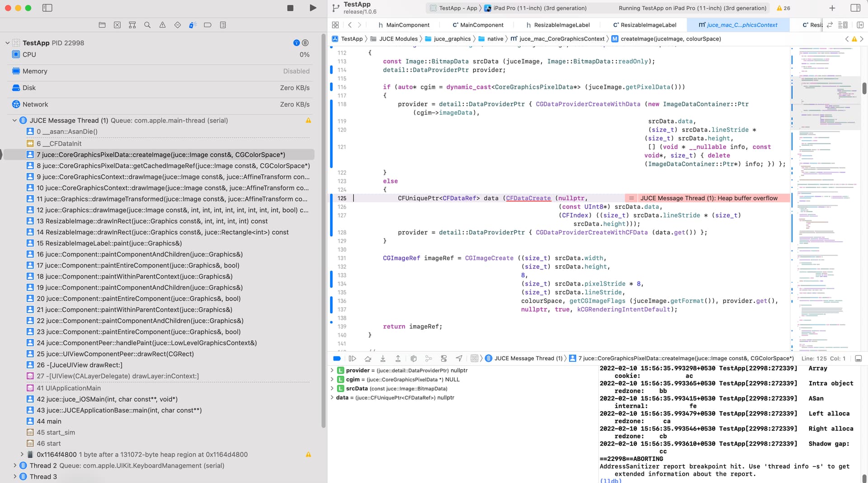Select the Memory gauge
The width and height of the screenshot is (868, 483).
pos(160,71)
